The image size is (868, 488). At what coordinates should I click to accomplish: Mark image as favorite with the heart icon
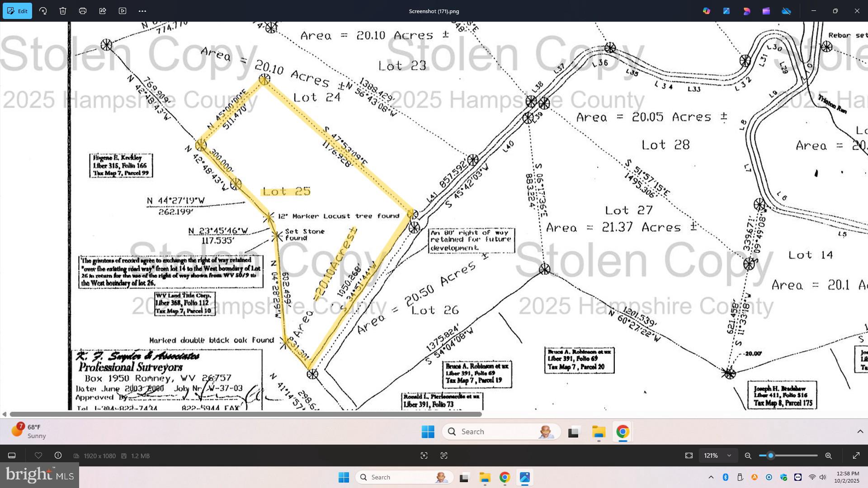(38, 455)
